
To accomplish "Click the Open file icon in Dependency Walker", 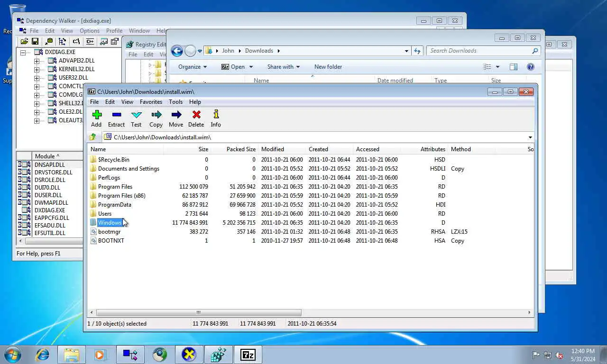I will 24,42.
